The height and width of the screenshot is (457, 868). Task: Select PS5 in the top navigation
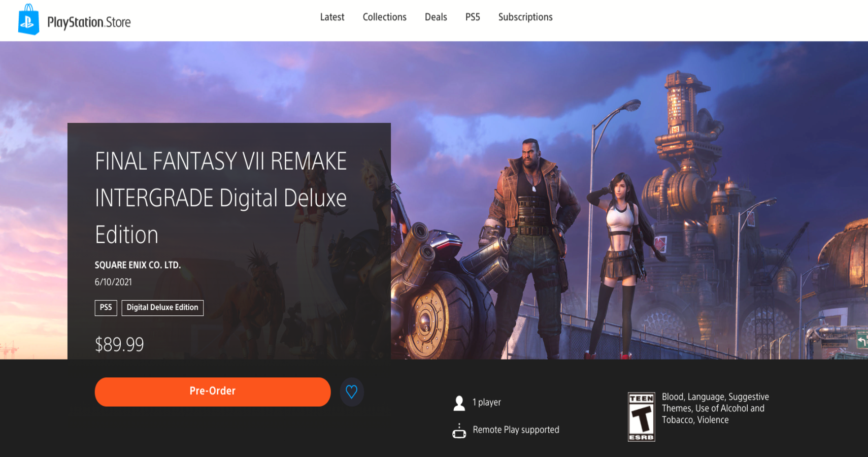click(x=473, y=17)
